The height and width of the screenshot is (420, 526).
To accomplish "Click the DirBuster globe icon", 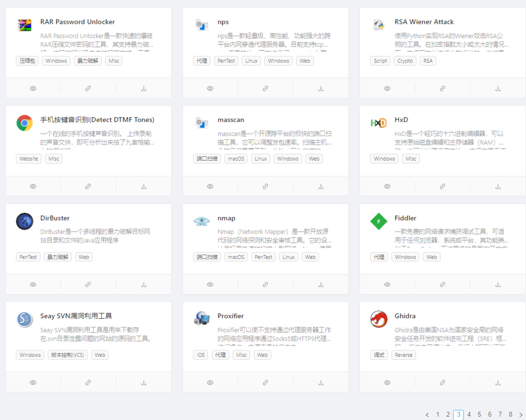I will tap(24, 221).
